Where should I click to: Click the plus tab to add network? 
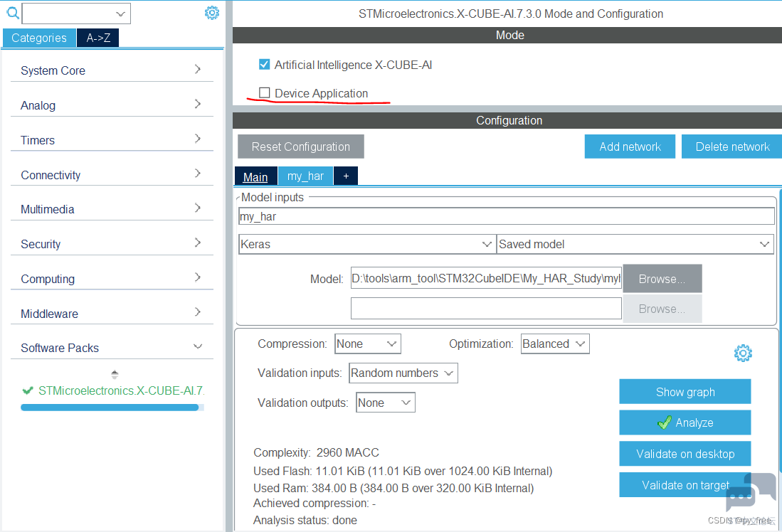click(x=346, y=176)
